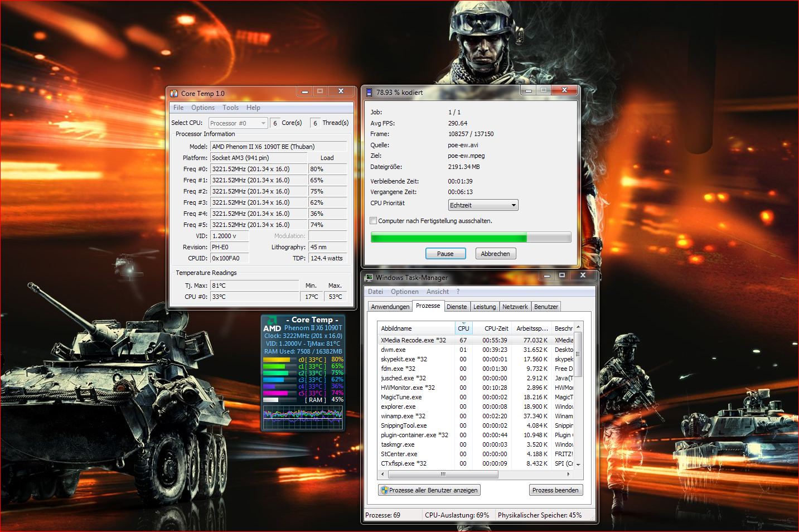Viewport: 799px width, 532px height.
Task: Click shield icon on Prozesse aller Benutzer button
Action: [384, 490]
